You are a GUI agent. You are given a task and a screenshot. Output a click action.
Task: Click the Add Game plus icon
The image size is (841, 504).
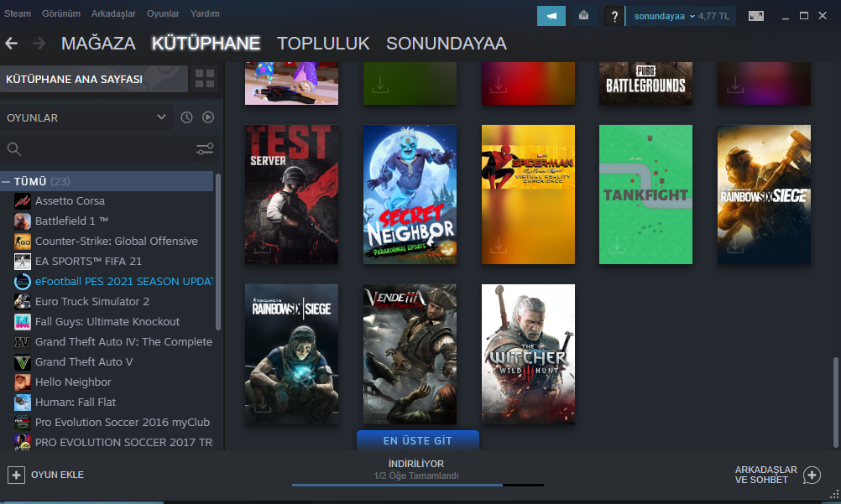tap(16, 475)
